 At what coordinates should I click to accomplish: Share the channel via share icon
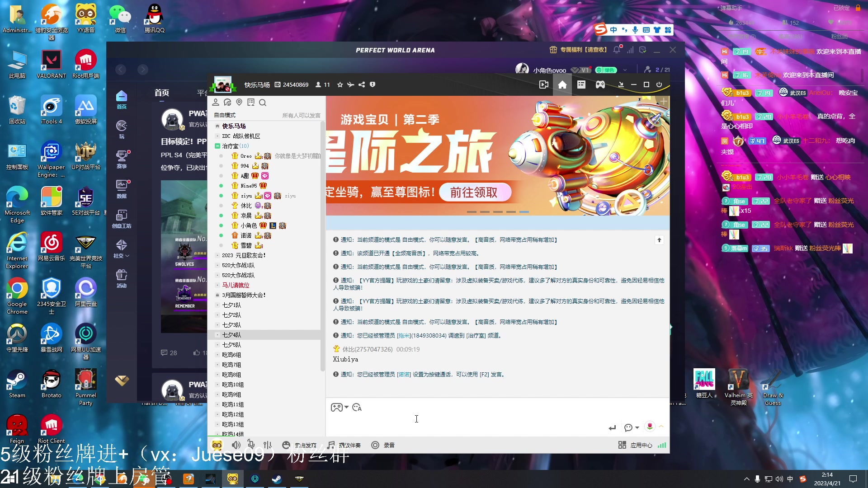pyautogui.click(x=362, y=84)
